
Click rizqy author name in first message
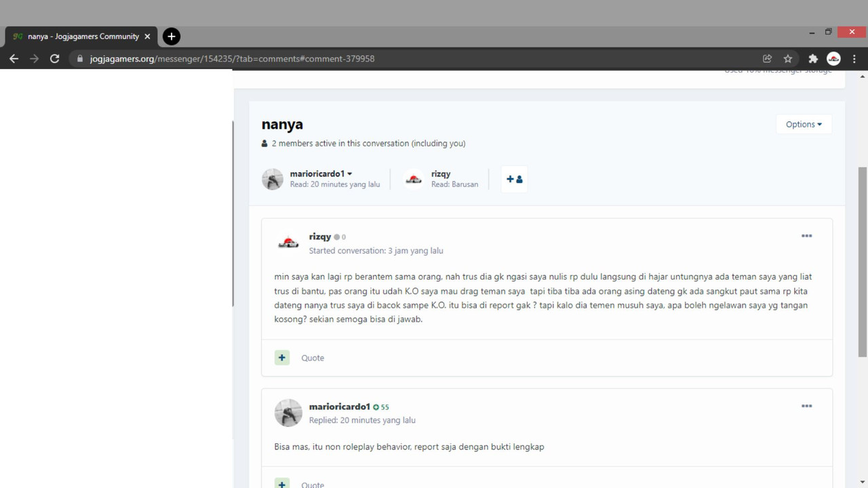[320, 237]
